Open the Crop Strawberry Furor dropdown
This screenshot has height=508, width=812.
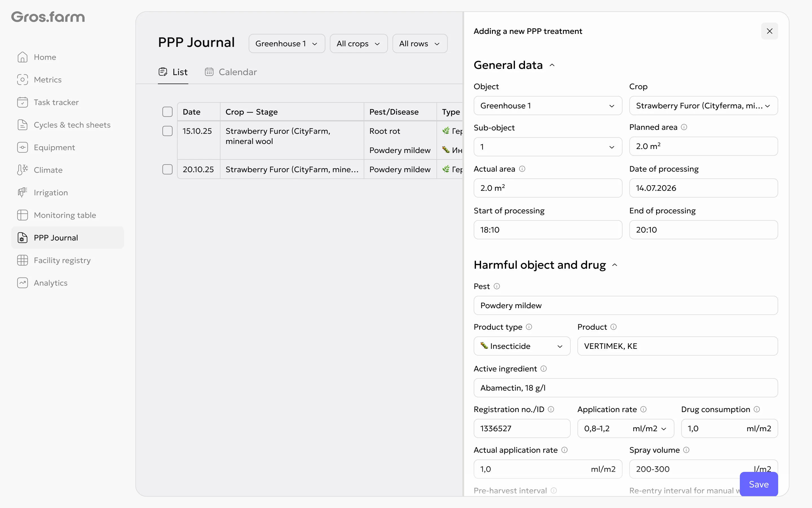coord(704,106)
